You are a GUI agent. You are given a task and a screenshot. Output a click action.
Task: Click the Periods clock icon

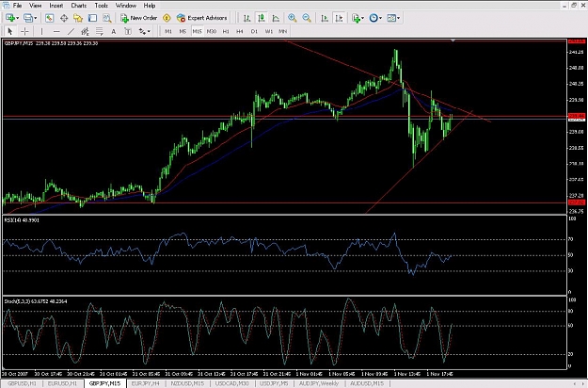[x=373, y=18]
